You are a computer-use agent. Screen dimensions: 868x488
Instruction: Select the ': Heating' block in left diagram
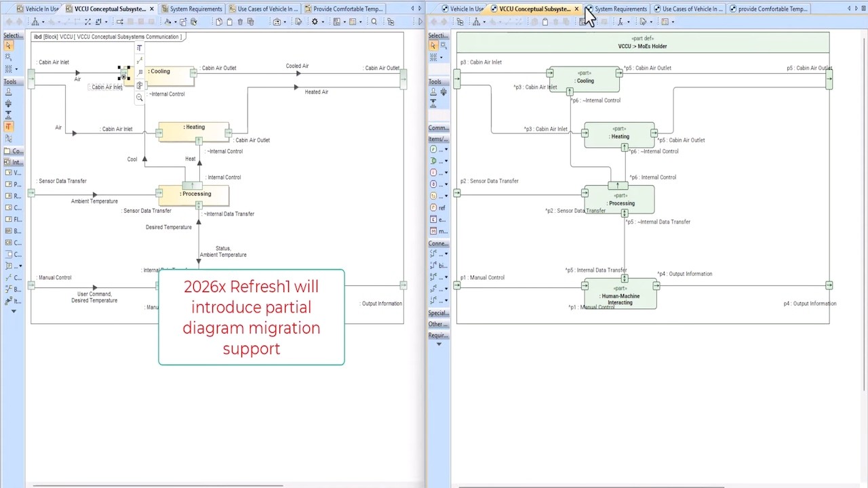(194, 131)
